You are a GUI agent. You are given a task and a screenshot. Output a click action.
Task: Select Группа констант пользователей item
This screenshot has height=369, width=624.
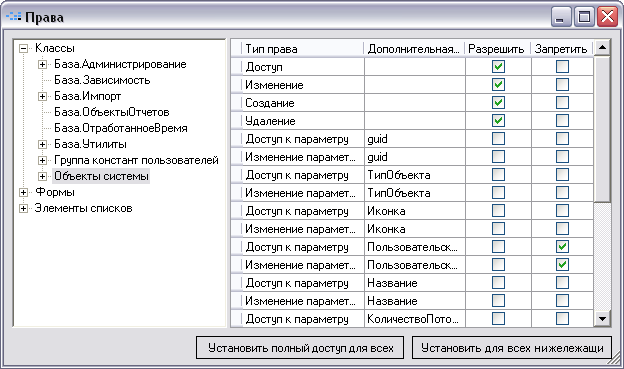point(136,160)
